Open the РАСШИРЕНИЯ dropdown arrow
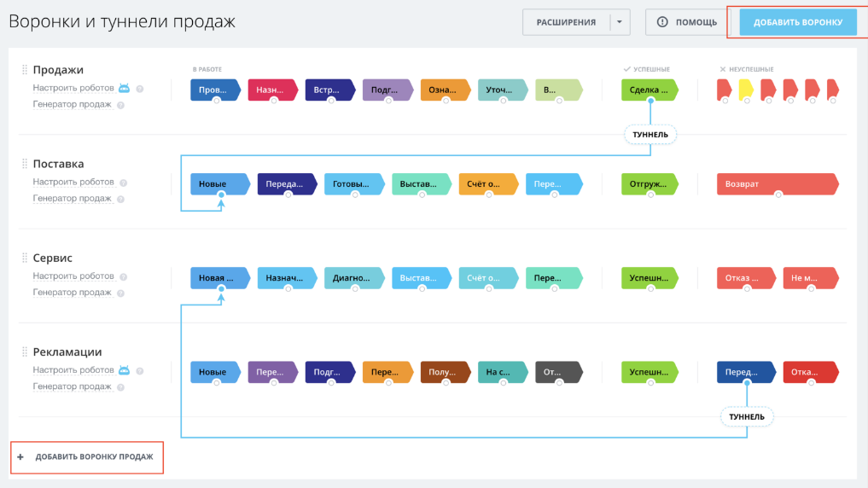 [x=620, y=22]
